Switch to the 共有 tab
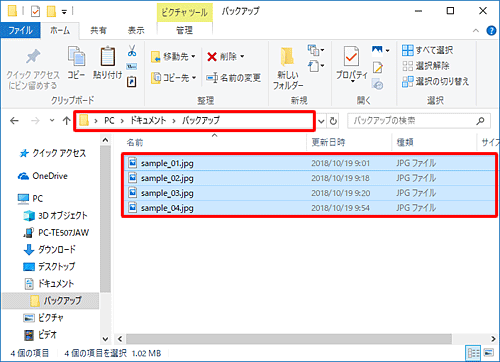This screenshot has width=500, height=362. (98, 30)
